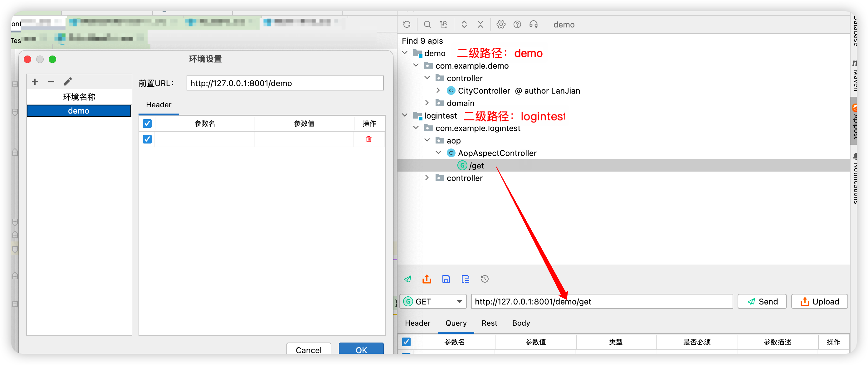Viewport: 868px width, 365px height.
Task: Collapse the controller folder under com.example.demo
Action: click(x=427, y=77)
